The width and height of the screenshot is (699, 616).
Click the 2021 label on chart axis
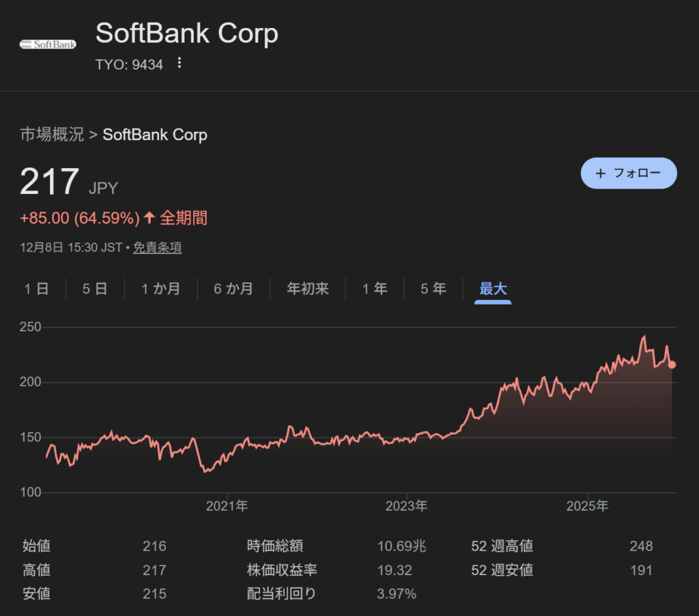[x=227, y=507]
